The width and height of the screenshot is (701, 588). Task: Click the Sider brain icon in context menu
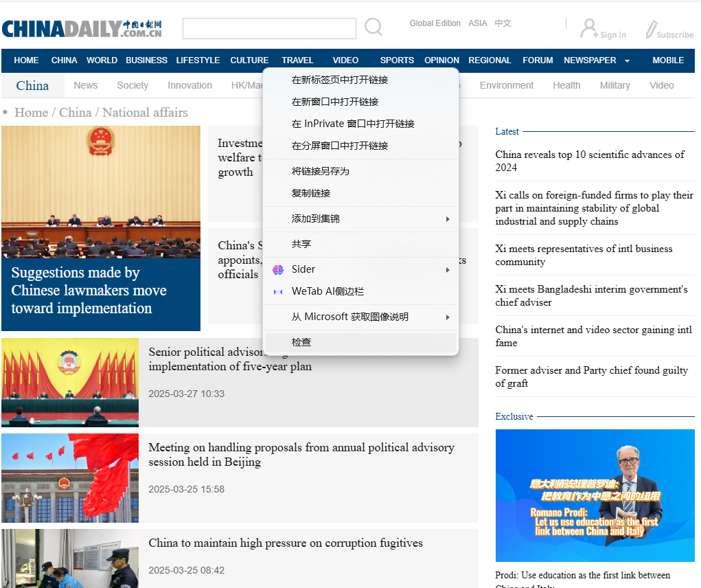[x=278, y=270]
